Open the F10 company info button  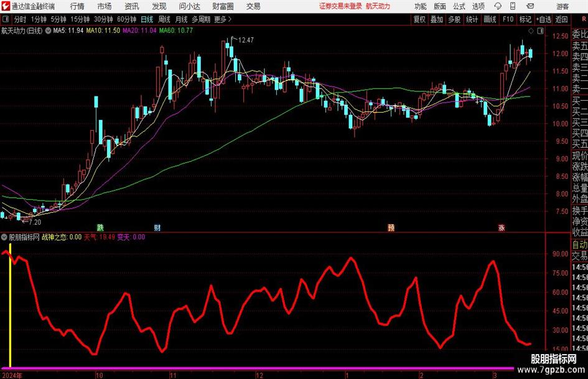point(508,19)
